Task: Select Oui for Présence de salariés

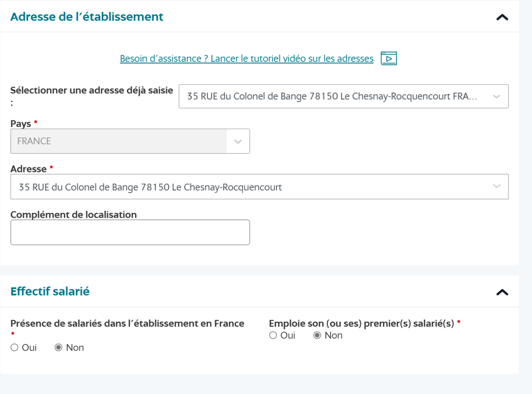Action: coord(15,347)
